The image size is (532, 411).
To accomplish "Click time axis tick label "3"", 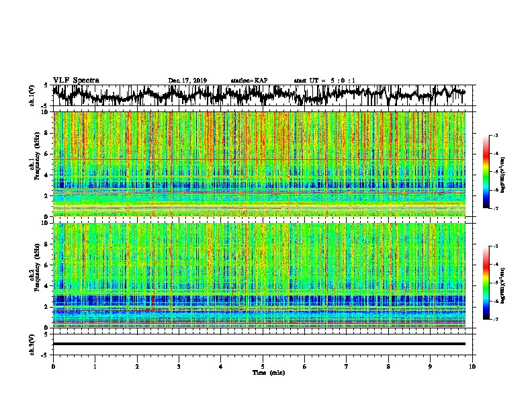I will click(179, 367).
